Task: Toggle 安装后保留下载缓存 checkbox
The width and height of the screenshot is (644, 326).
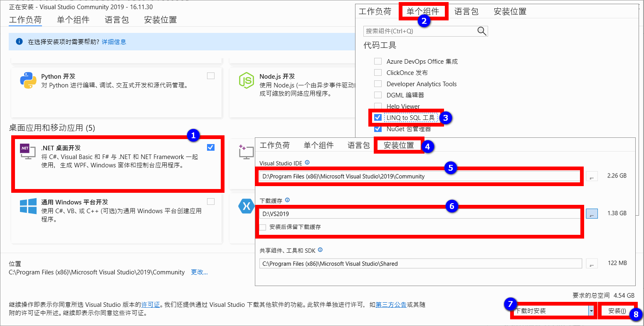Action: (263, 227)
